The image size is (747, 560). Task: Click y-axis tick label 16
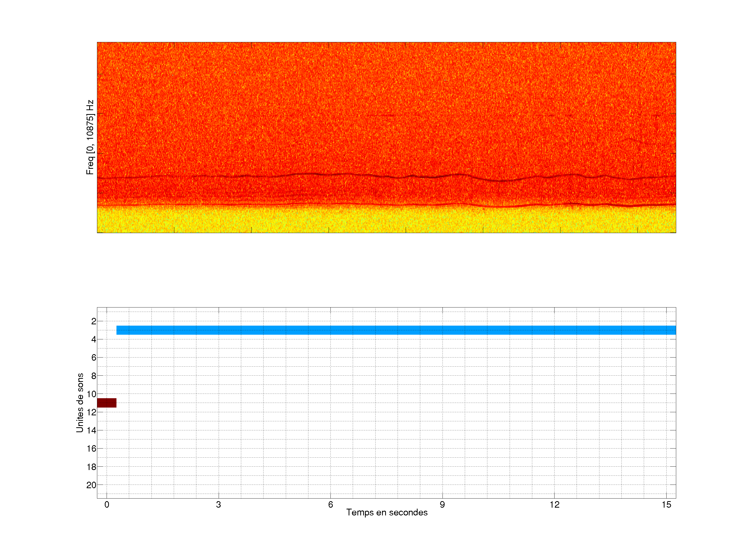[x=91, y=449]
